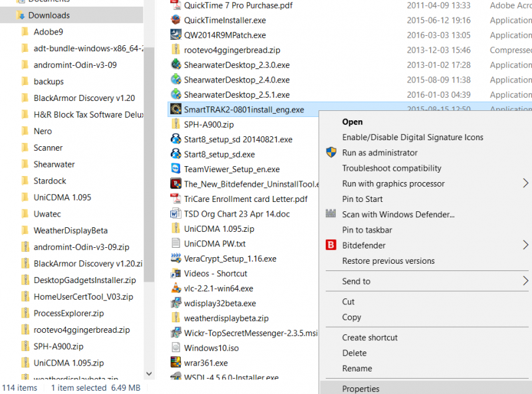Screen dimensions: 532x394
Task: Click the VeraCrypt_Setup_1.16.exe icon
Action: (x=176, y=258)
